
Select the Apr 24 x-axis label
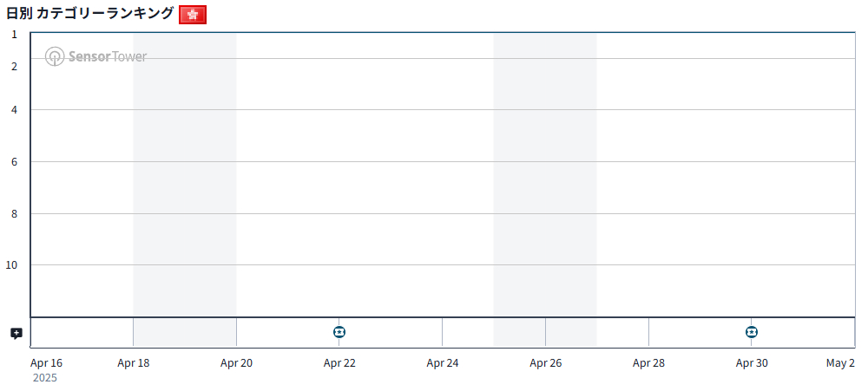(x=443, y=363)
